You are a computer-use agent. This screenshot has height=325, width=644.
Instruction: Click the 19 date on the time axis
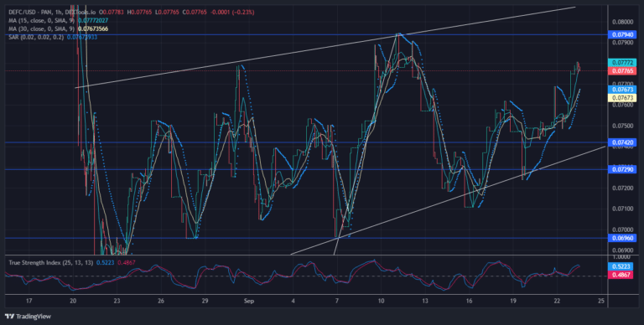click(x=513, y=302)
